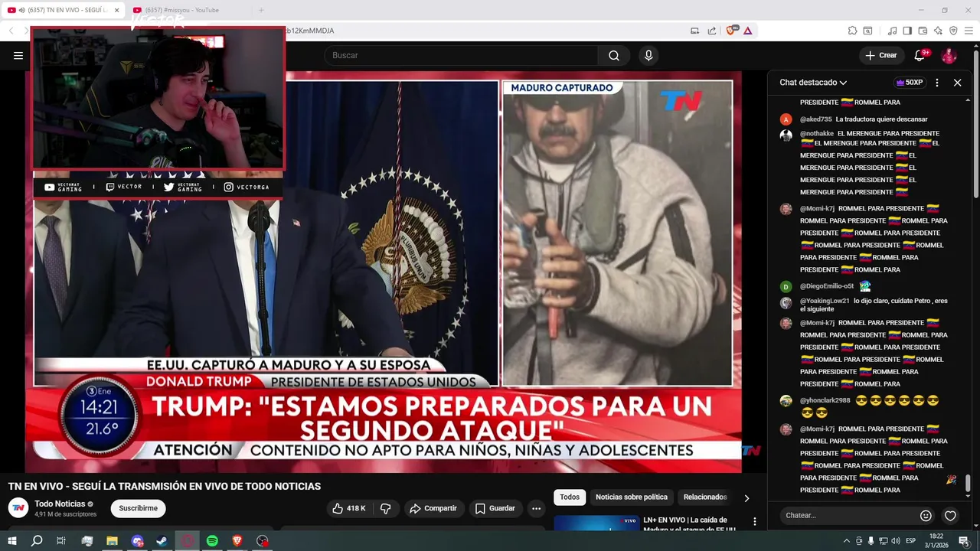Screen dimensions: 980x551
Task: Select Noticias sobre política chip
Action: pos(632,497)
